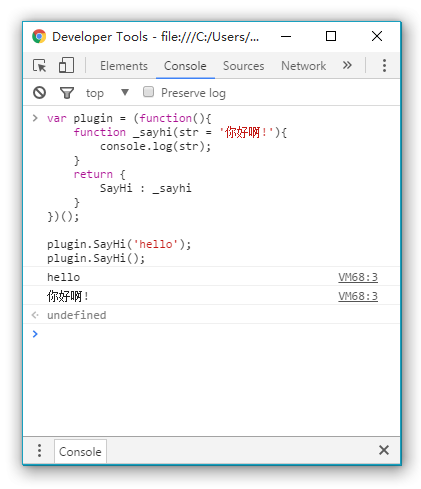Screen dimensions: 421x489
Task: Open the Network tab
Action: pos(303,66)
